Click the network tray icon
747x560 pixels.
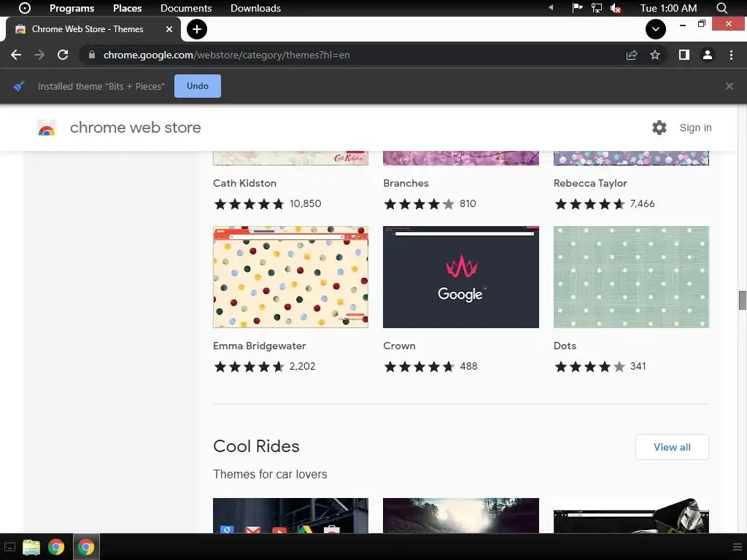pyautogui.click(x=597, y=8)
